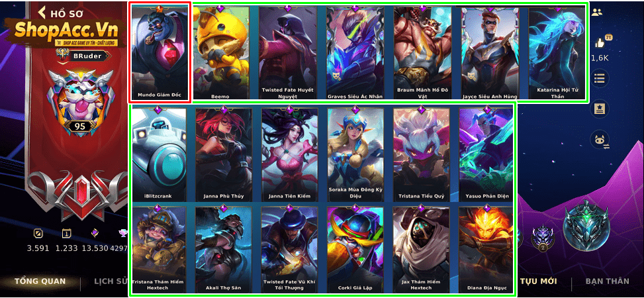Viewport: 644px width, 298px height.
Task: Select the small purple rank emblem
Action: [x=543, y=238]
